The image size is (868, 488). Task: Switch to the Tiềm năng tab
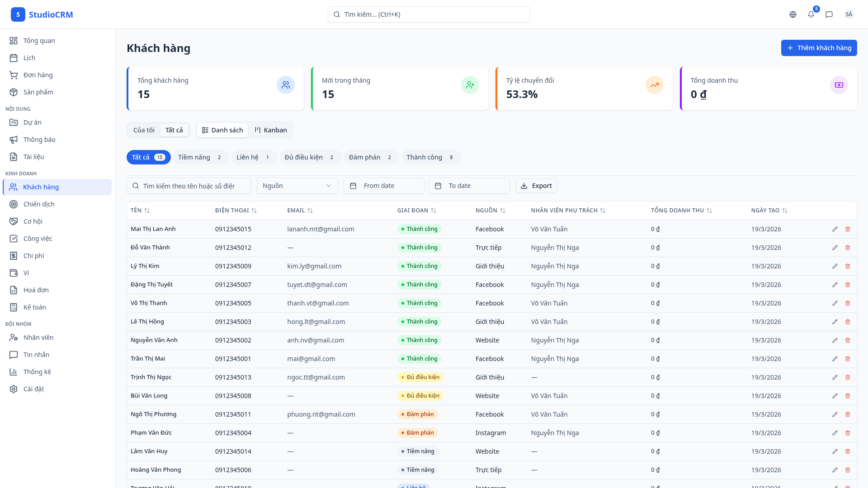coord(200,157)
